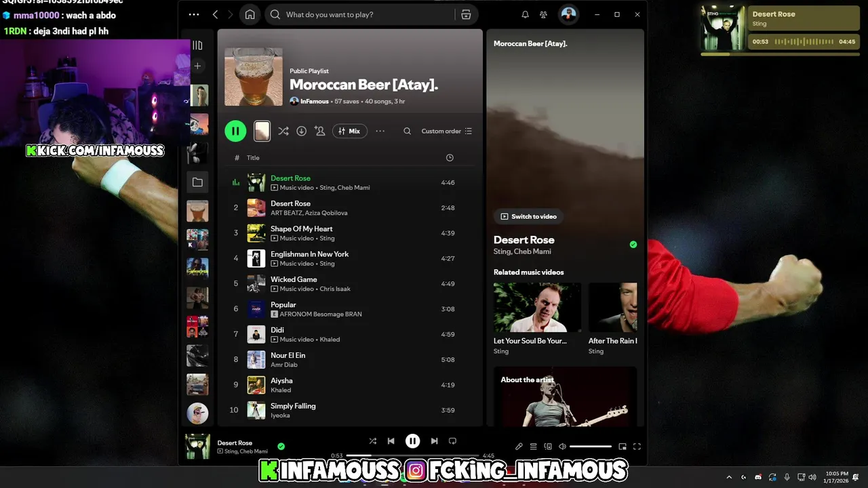Select the Shape Of My Heart track
Screen dimensions: 868x488
click(x=350, y=233)
